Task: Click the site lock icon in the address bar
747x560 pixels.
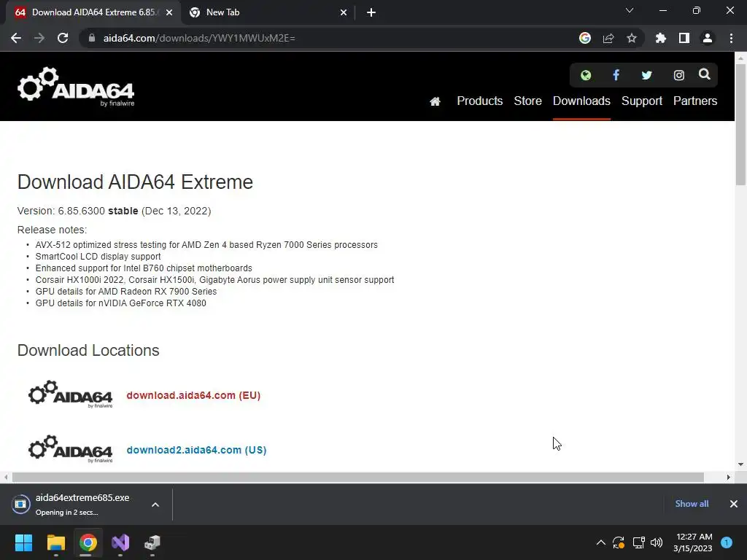Action: 92,38
